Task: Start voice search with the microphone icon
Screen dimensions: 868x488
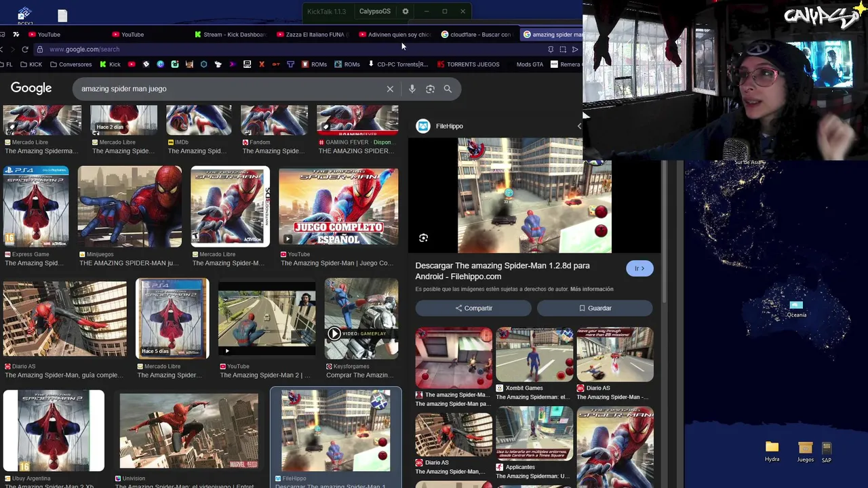Action: (x=412, y=89)
